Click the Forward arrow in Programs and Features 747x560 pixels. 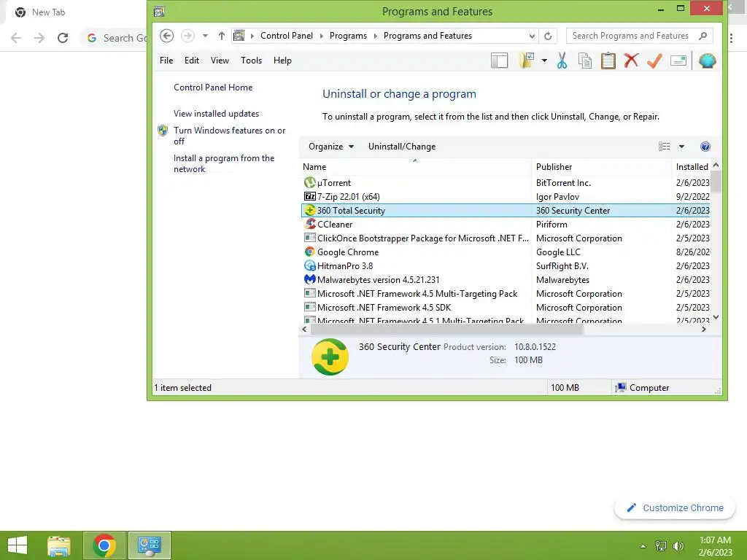tap(187, 36)
